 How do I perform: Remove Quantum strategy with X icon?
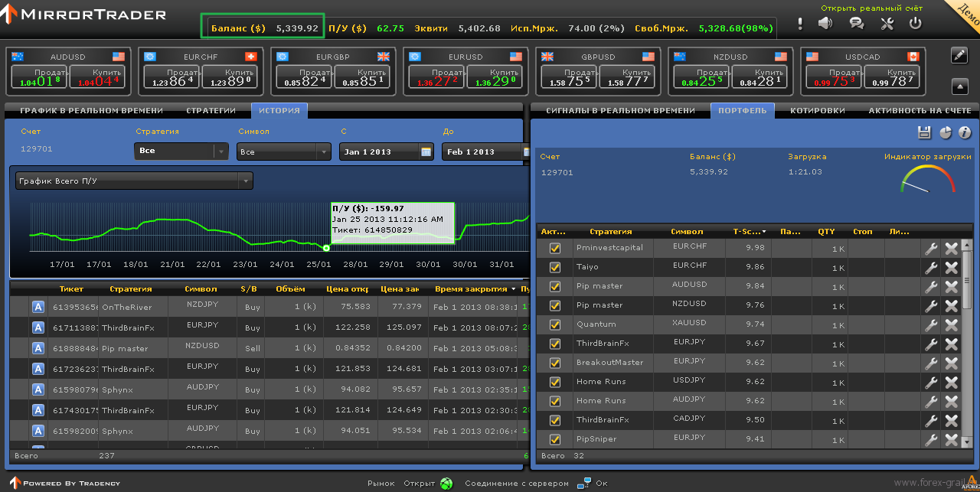(951, 324)
